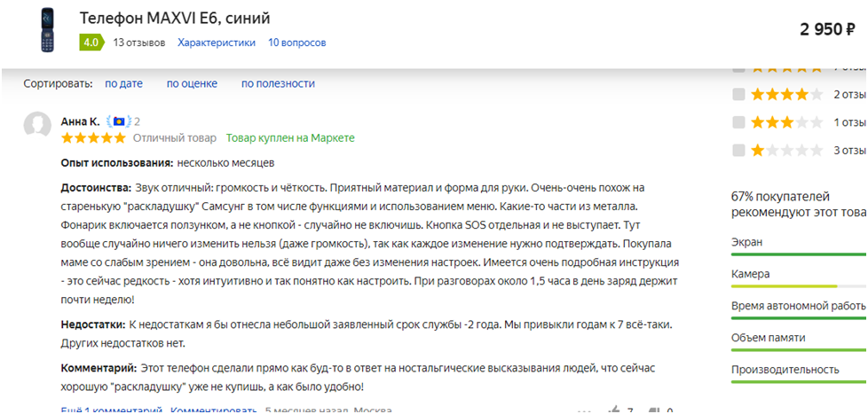Click the reviewer name "Анна К."
This screenshot has width=868, height=414.
[x=80, y=121]
